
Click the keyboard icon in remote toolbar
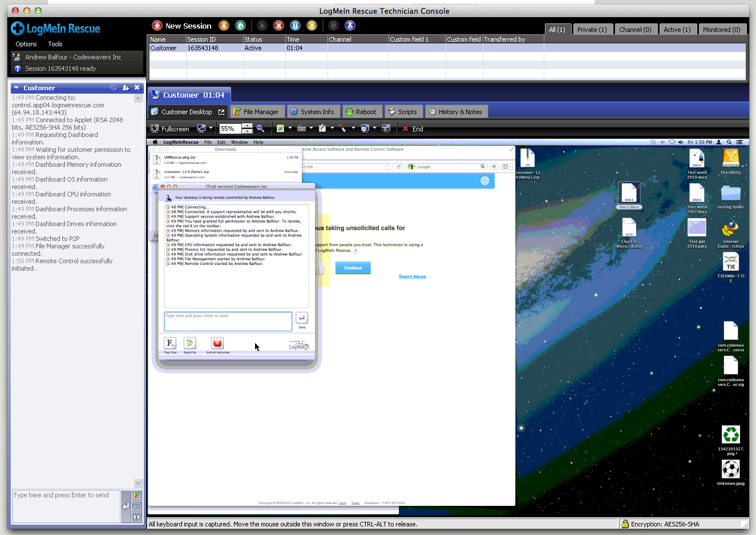click(301, 128)
